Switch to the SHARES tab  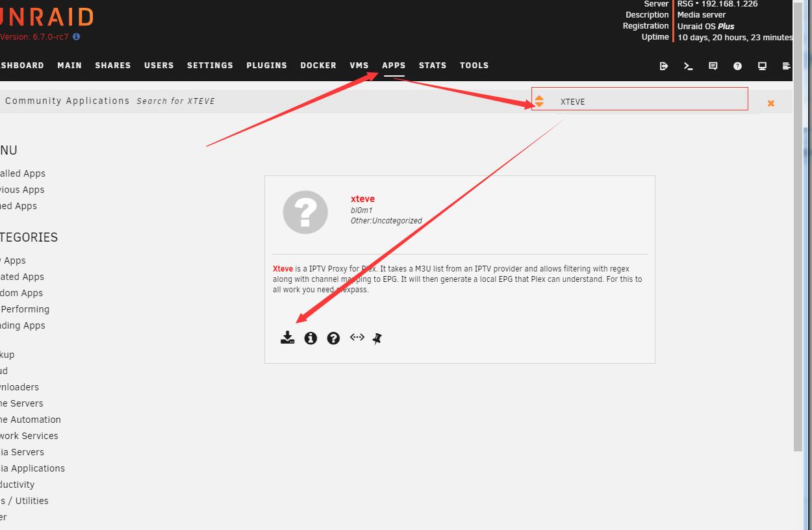tap(113, 66)
